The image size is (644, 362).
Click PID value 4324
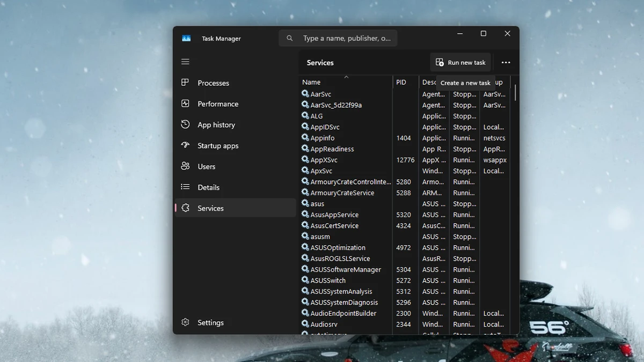[x=404, y=226]
